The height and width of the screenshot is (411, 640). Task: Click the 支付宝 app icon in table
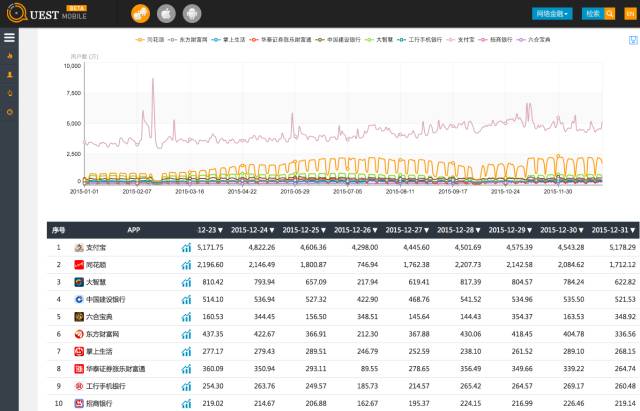(x=79, y=247)
